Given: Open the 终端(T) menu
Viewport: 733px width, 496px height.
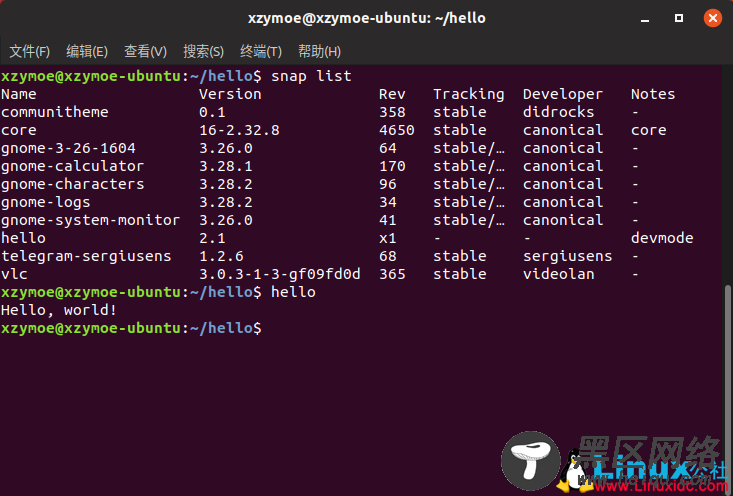Looking at the screenshot, I should [x=261, y=51].
